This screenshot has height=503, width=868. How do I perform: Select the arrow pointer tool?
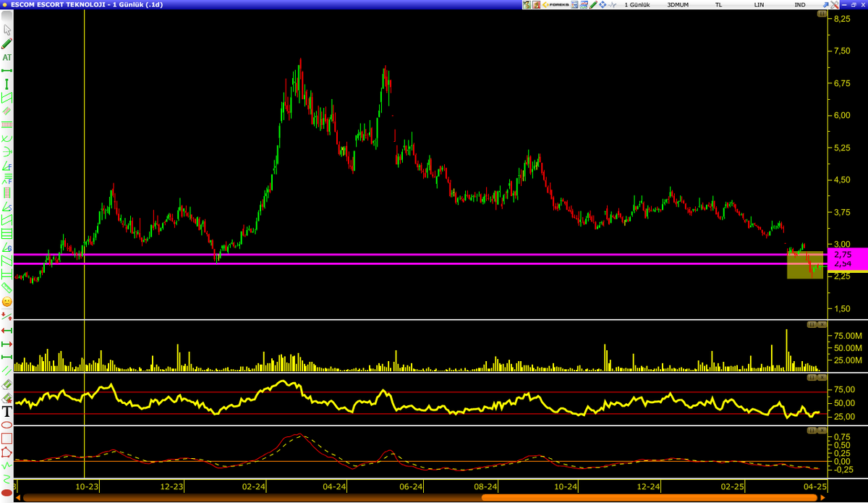click(x=7, y=30)
